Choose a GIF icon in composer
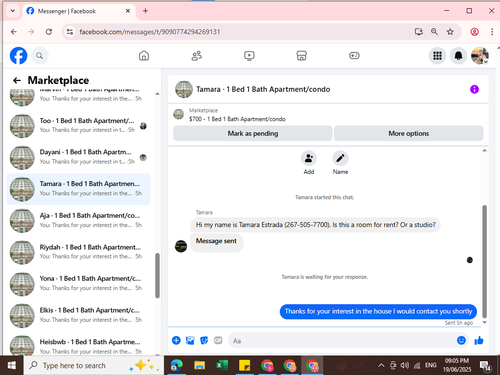The width and height of the screenshot is (500, 375). (x=218, y=340)
